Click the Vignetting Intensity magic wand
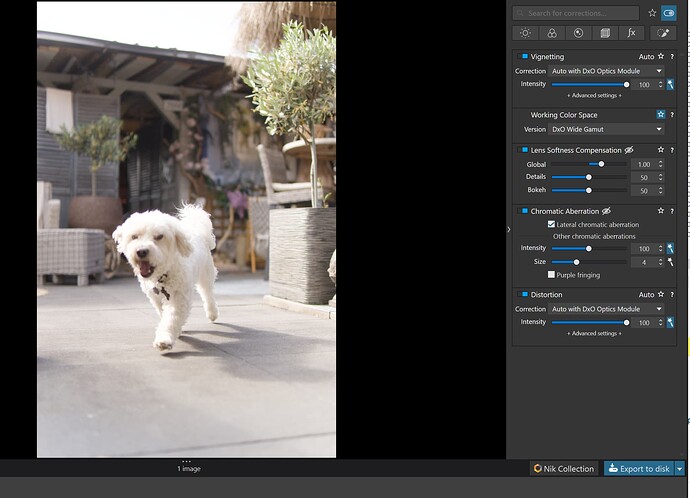 tap(670, 84)
